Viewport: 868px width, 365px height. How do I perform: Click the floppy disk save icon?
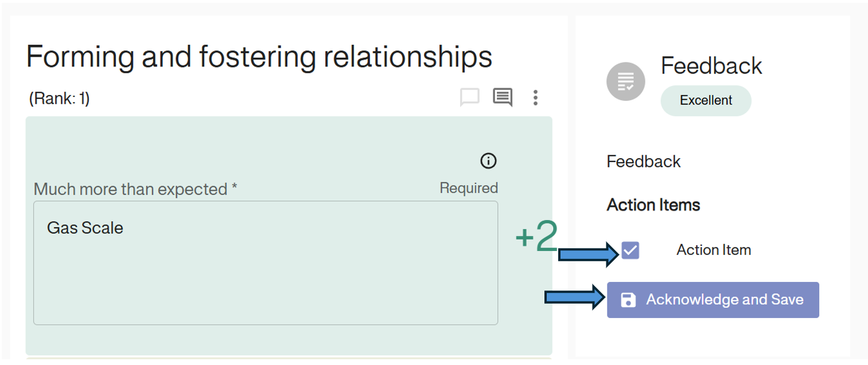(x=628, y=300)
